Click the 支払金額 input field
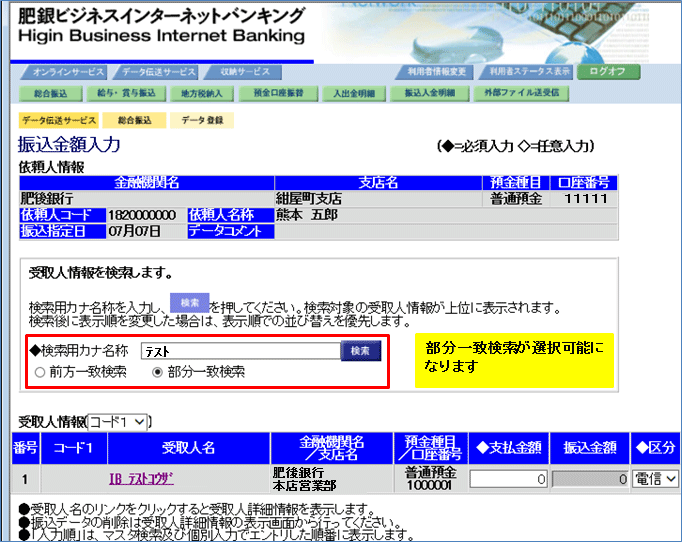The width and height of the screenshot is (682, 542). pyautogui.click(x=507, y=479)
